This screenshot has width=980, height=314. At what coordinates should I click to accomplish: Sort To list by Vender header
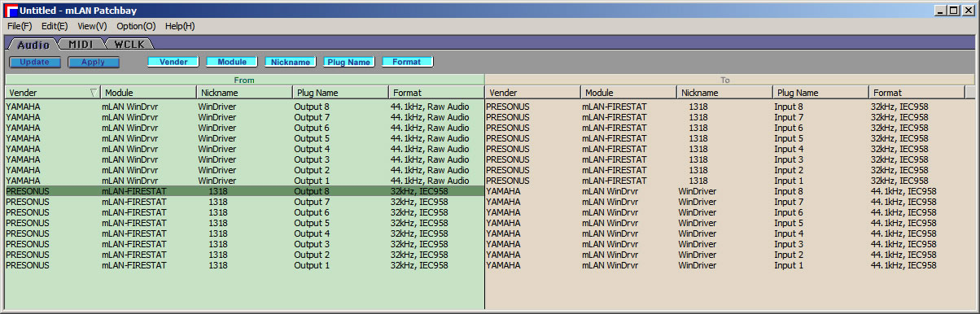533,93
